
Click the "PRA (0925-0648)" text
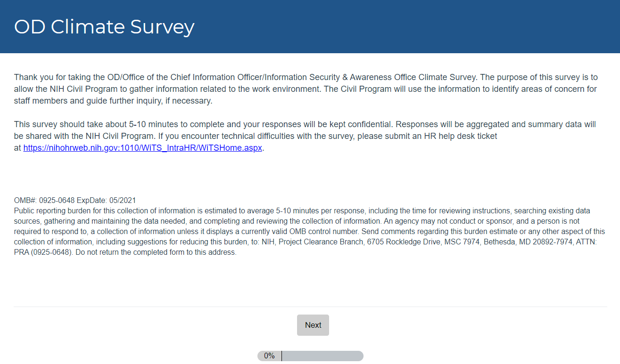pos(41,252)
